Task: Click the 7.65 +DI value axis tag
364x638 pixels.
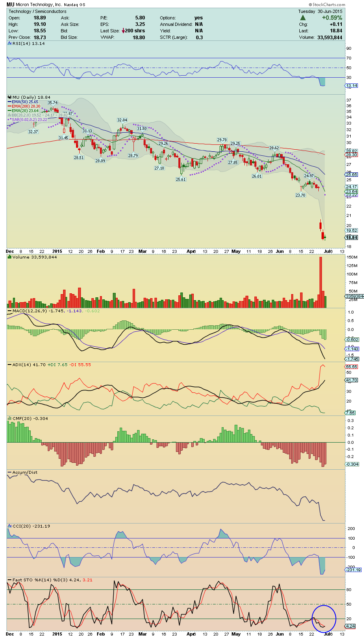Action: [x=350, y=413]
